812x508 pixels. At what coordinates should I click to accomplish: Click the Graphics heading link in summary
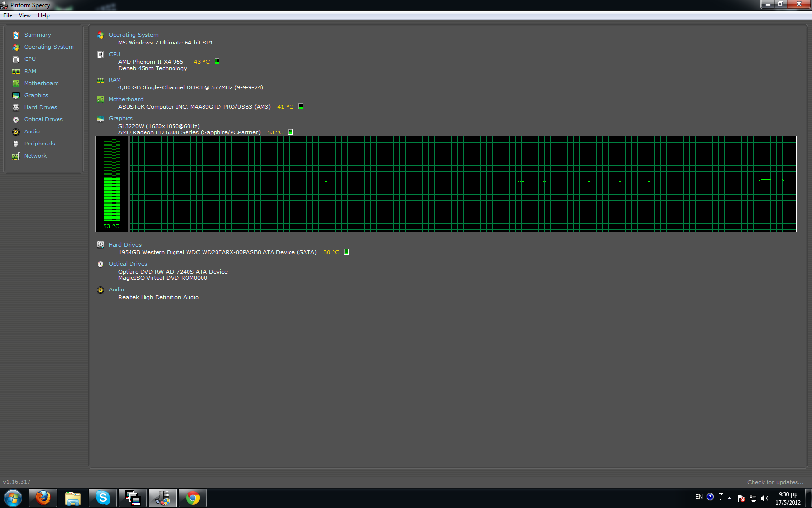tap(121, 118)
